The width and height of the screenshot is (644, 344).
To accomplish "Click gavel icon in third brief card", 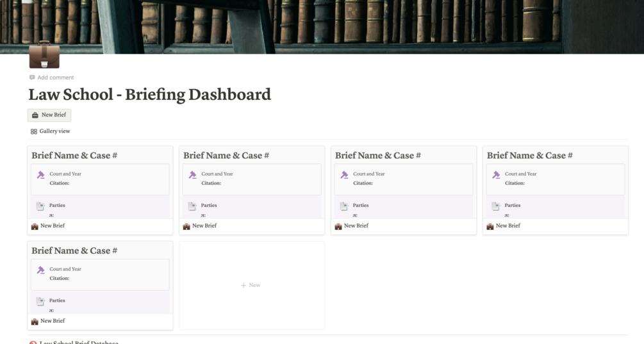I will point(344,175).
